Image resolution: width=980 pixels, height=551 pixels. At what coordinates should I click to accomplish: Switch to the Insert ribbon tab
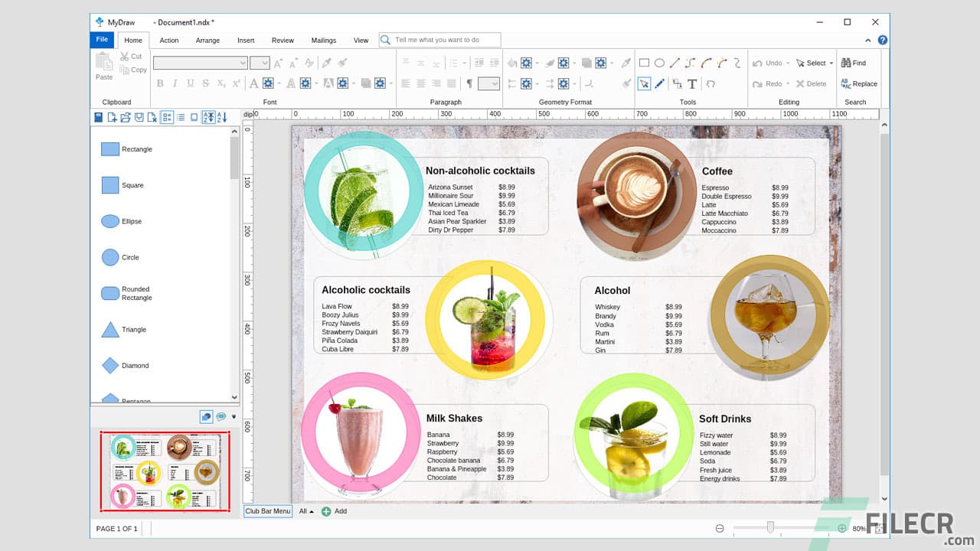(246, 41)
